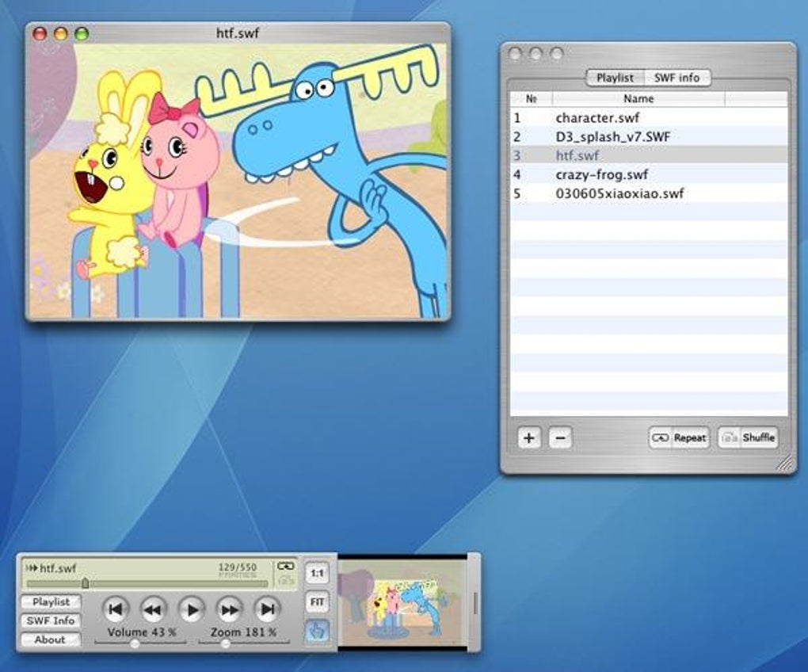Viewport: 808px width, 672px height.
Task: Minimize the htf.swf player window
Action: [61, 33]
